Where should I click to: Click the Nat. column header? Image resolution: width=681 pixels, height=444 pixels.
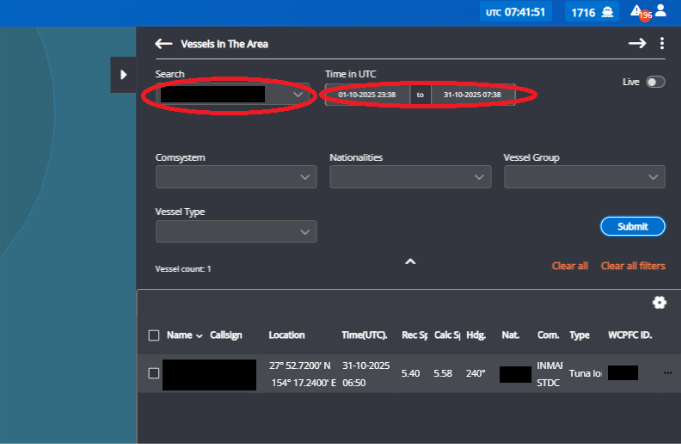pyautogui.click(x=510, y=335)
